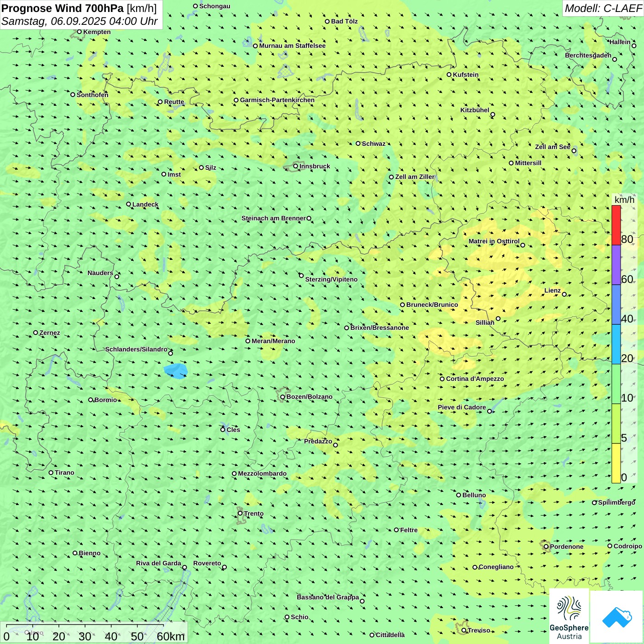Click the blue mountain-cloud logo icon
The image size is (644, 644).
click(617, 617)
